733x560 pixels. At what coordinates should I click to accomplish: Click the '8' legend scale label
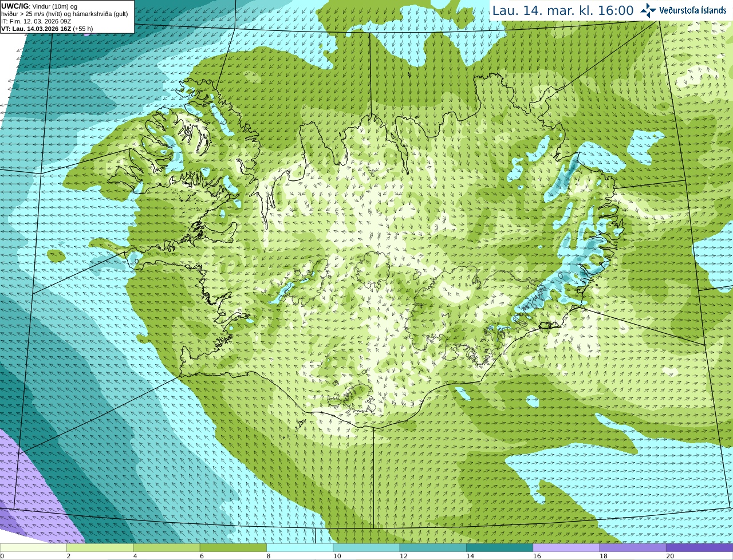coord(269,556)
